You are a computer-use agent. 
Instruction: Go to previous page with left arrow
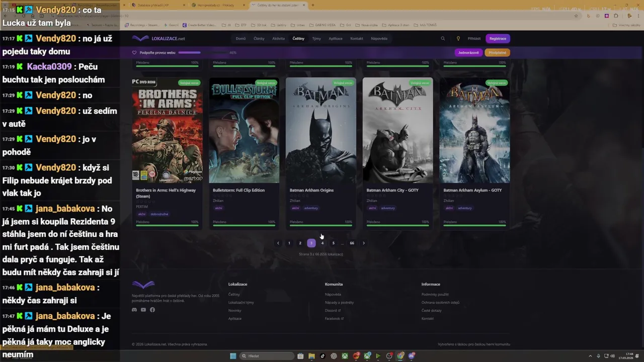[x=278, y=243]
